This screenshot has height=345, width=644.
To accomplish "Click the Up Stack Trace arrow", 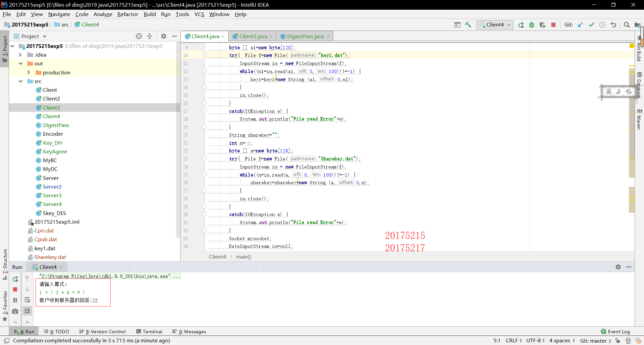I will coord(27,278).
